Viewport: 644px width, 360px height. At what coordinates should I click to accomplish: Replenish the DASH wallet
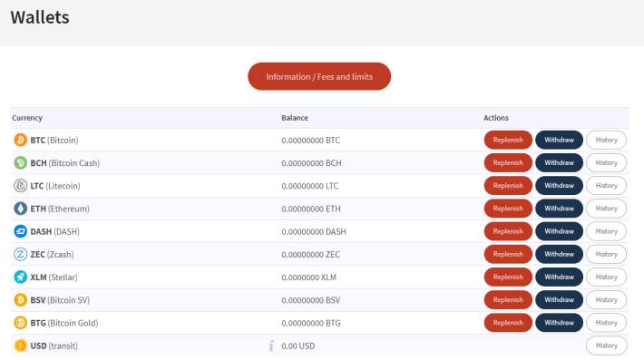pos(508,231)
